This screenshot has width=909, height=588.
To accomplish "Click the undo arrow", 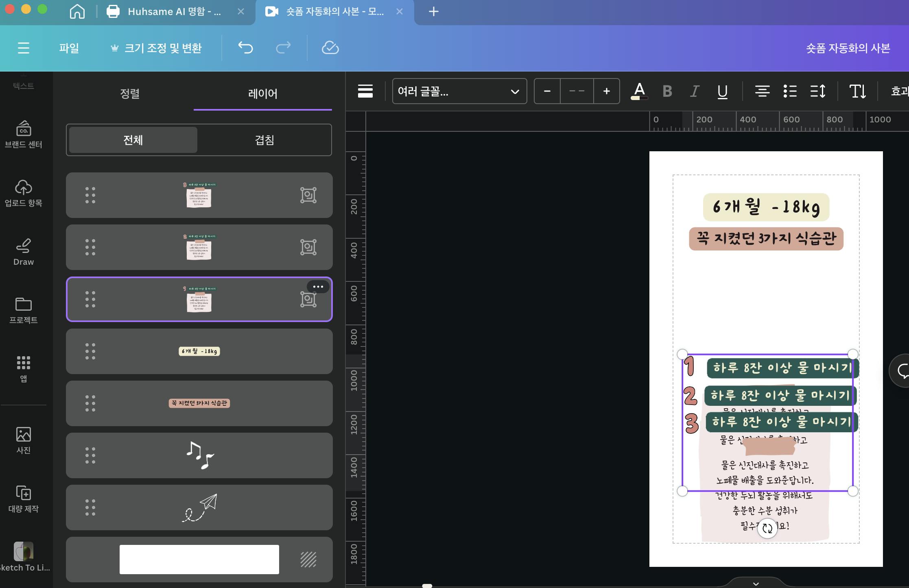I will pyautogui.click(x=245, y=48).
